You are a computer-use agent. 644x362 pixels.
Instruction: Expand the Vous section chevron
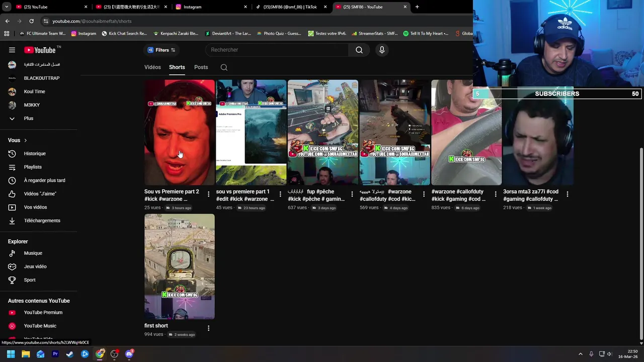(x=25, y=140)
